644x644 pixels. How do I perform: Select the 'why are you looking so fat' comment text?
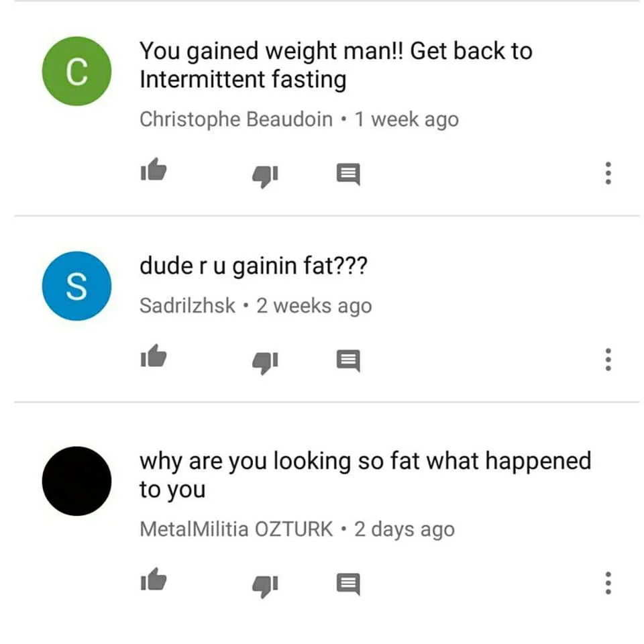(x=365, y=475)
